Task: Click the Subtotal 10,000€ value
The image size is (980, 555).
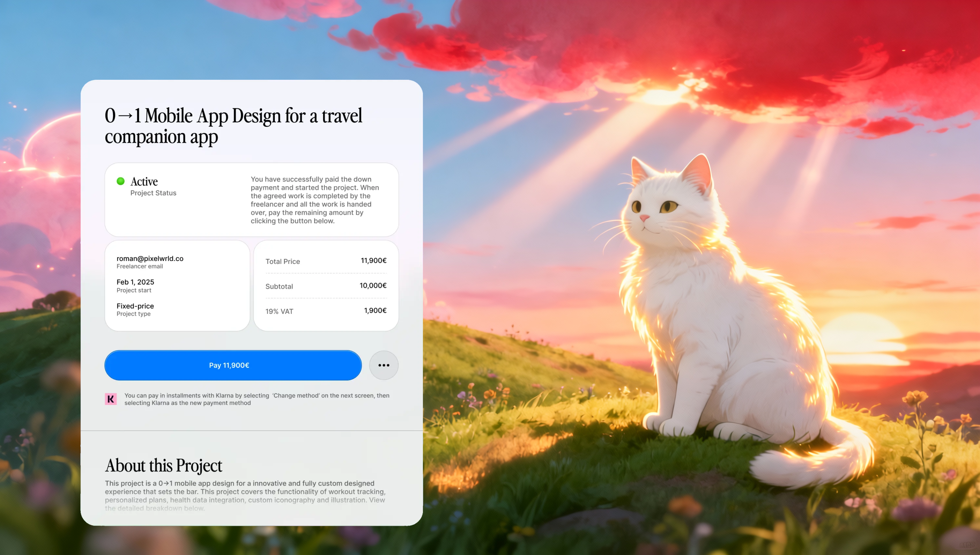Action: (373, 286)
